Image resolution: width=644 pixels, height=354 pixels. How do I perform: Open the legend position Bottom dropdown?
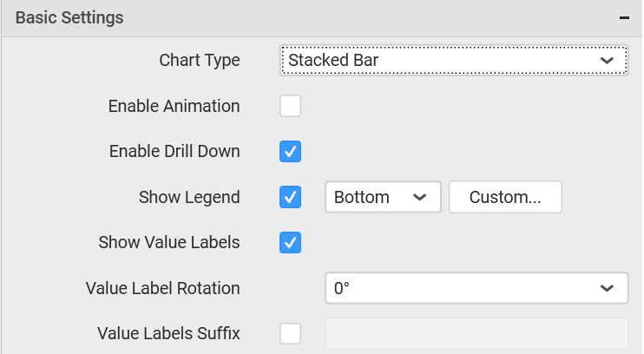coord(383,197)
